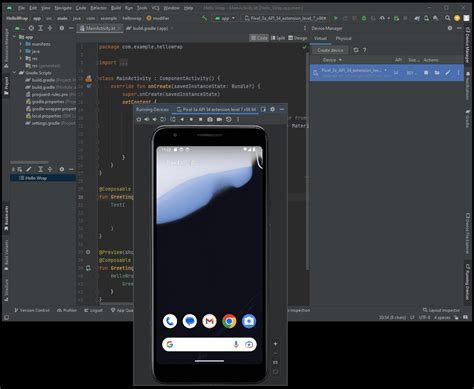Collapse Gradle Scripts node
474x389 pixels.
pos(15,73)
